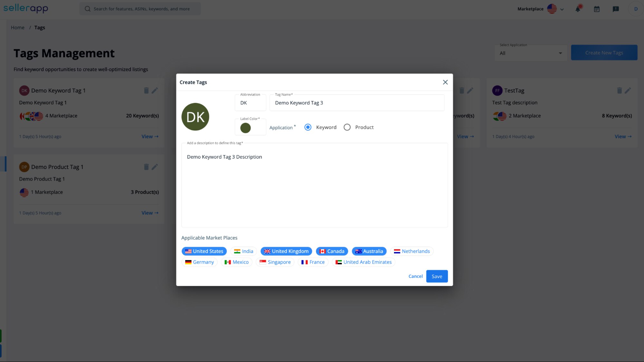Edit Demo Product Tag 1
Viewport: 644px width, 362px height.
tap(155, 167)
